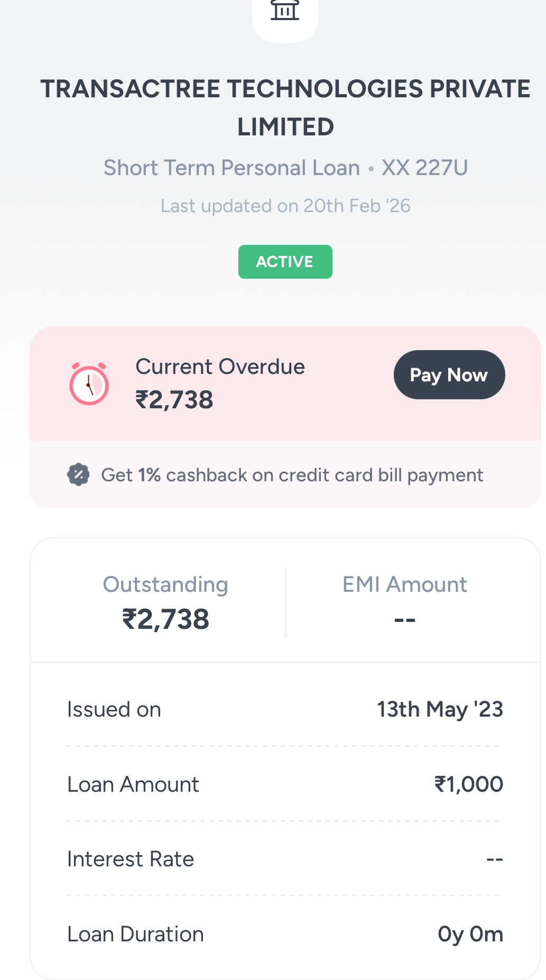546x980 pixels.
Task: Tap the cashback percent badge icon
Action: [x=78, y=474]
